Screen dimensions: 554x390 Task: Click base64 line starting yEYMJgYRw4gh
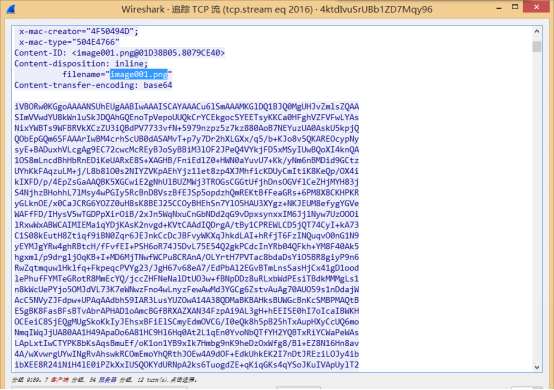187,247
